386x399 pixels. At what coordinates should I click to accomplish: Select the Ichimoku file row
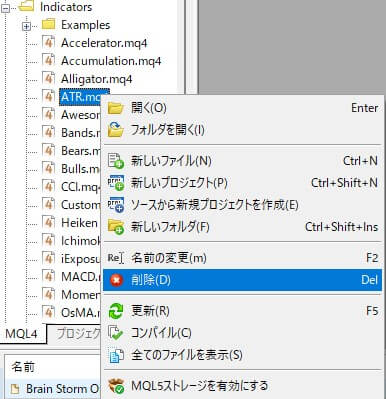pos(80,241)
